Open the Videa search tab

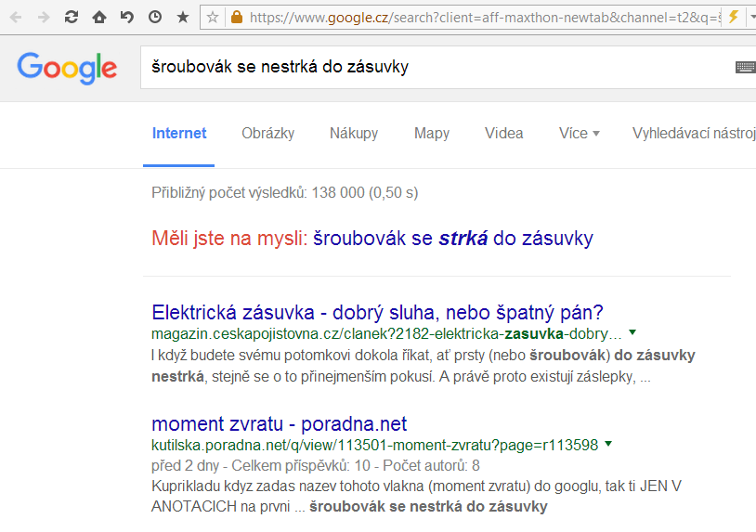point(503,133)
